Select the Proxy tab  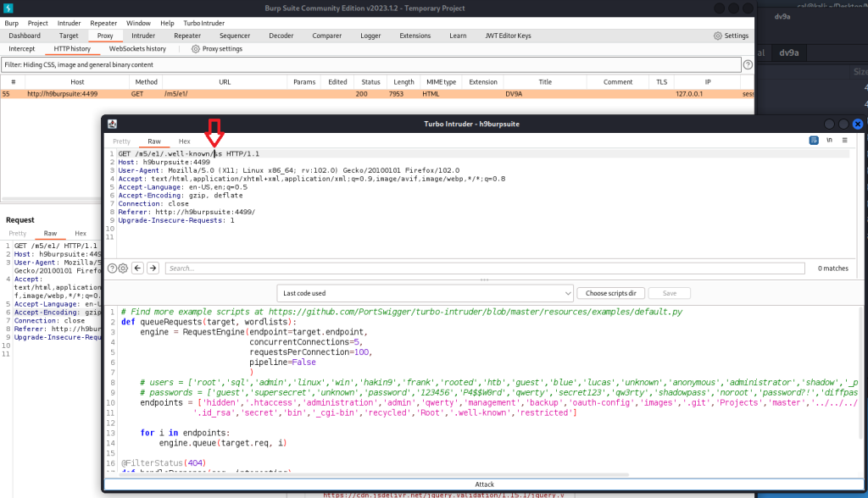[105, 36]
